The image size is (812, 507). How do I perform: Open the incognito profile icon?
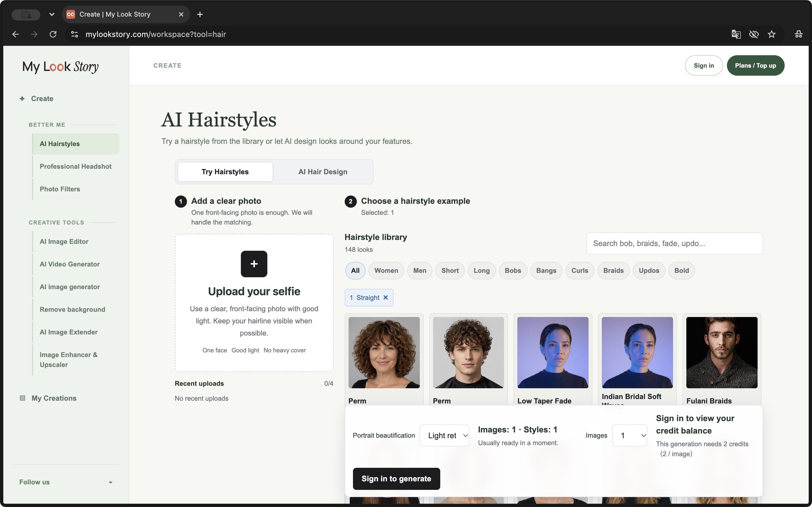click(798, 34)
